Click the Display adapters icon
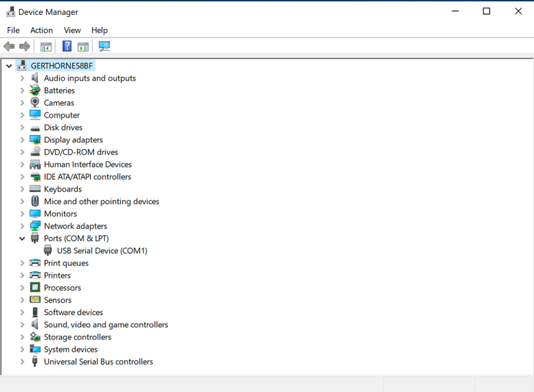The image size is (534, 392). pyautogui.click(x=35, y=139)
